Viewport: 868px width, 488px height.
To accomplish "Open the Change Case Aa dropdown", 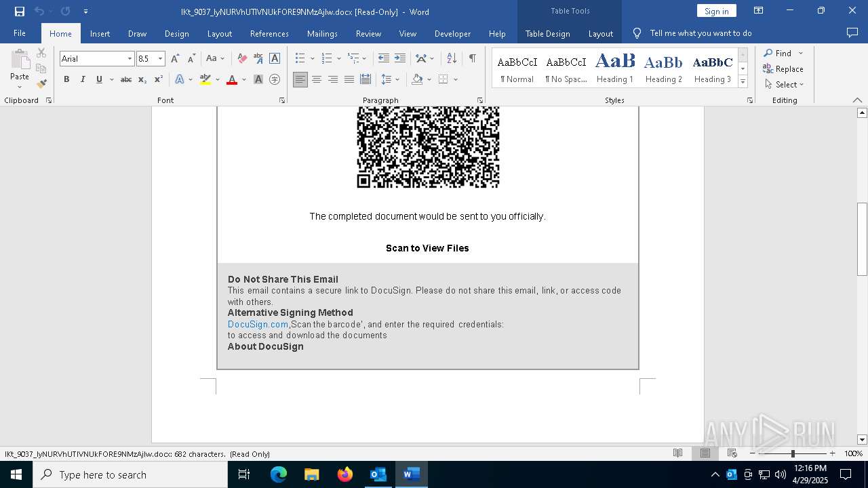I will (215, 59).
